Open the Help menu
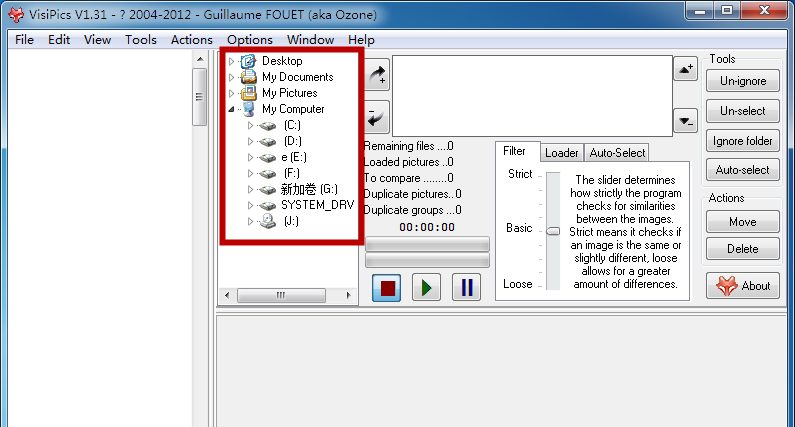The width and height of the screenshot is (795, 427). pos(361,40)
